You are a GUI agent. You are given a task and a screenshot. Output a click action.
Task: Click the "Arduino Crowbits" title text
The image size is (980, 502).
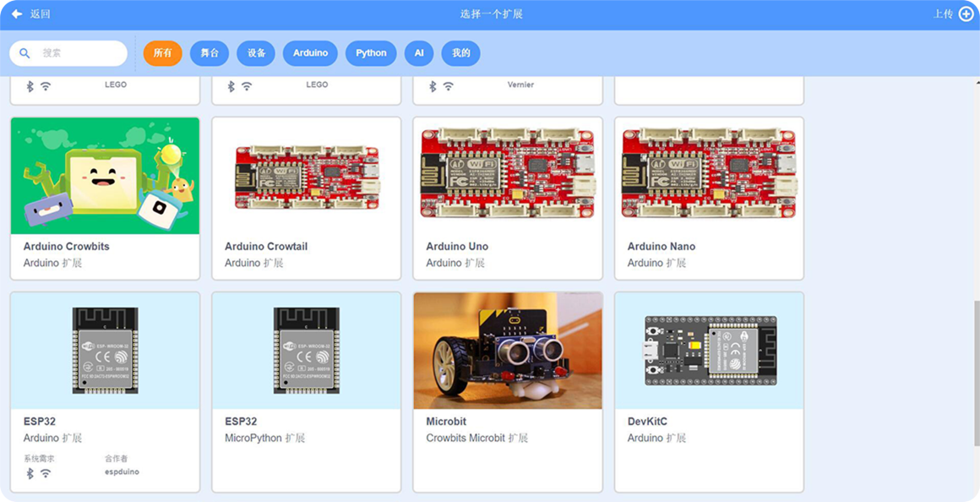click(66, 246)
